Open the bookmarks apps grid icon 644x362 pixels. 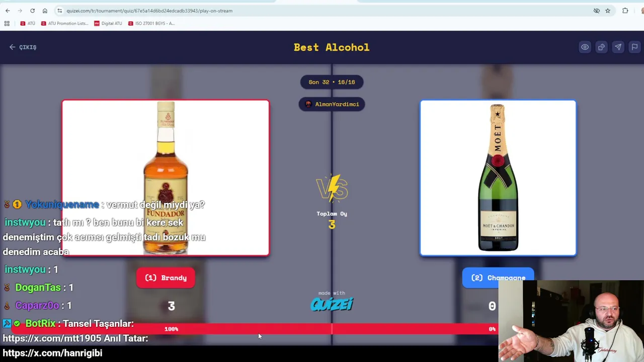coord(7,23)
